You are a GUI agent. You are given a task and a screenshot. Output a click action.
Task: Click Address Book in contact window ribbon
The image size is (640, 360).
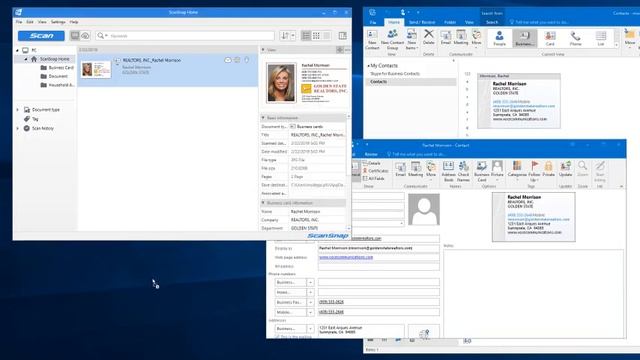[x=448, y=171]
